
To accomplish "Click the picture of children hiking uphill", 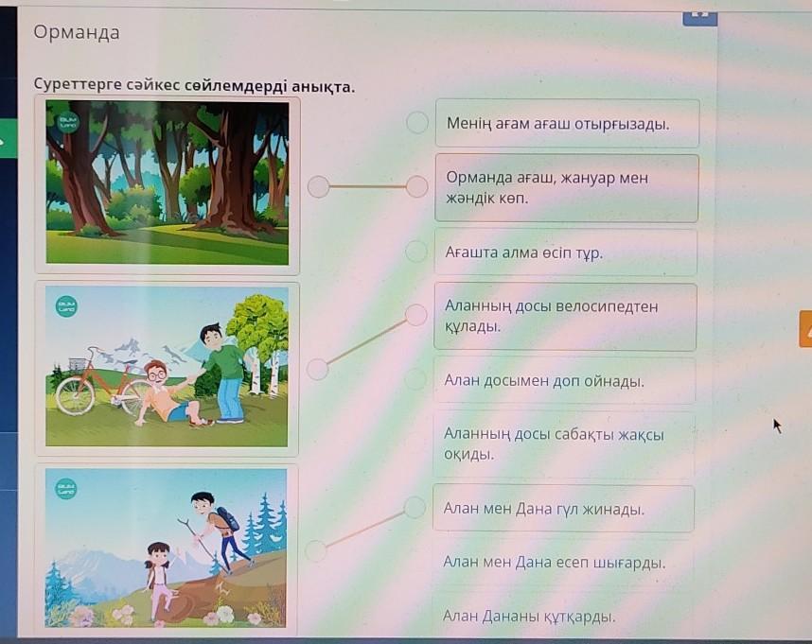I will click(166, 548).
